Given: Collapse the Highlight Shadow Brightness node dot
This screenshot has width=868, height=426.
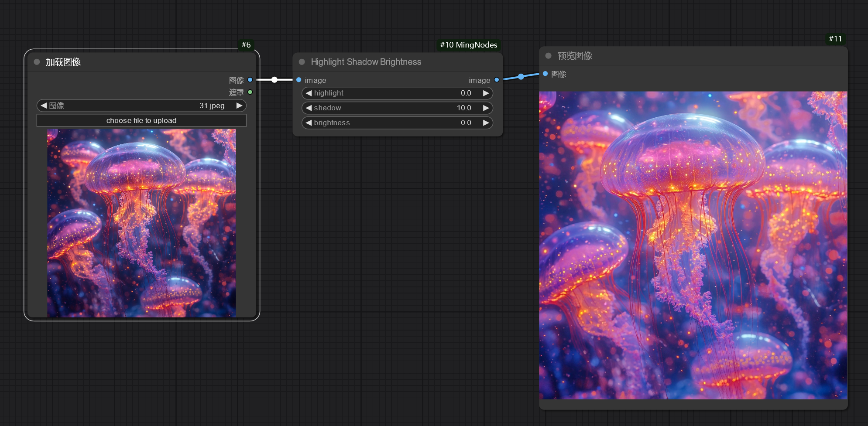Looking at the screenshot, I should point(302,62).
